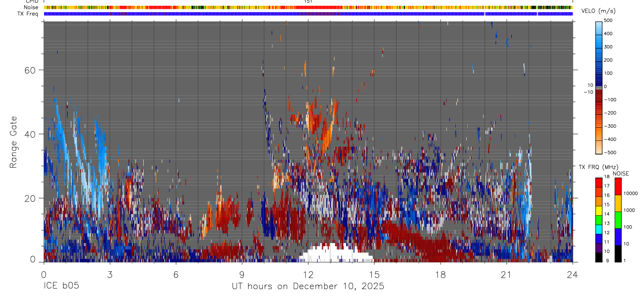644x297 pixels.
Task: Click the "Range Gate" y-axis label
Action: [14, 141]
